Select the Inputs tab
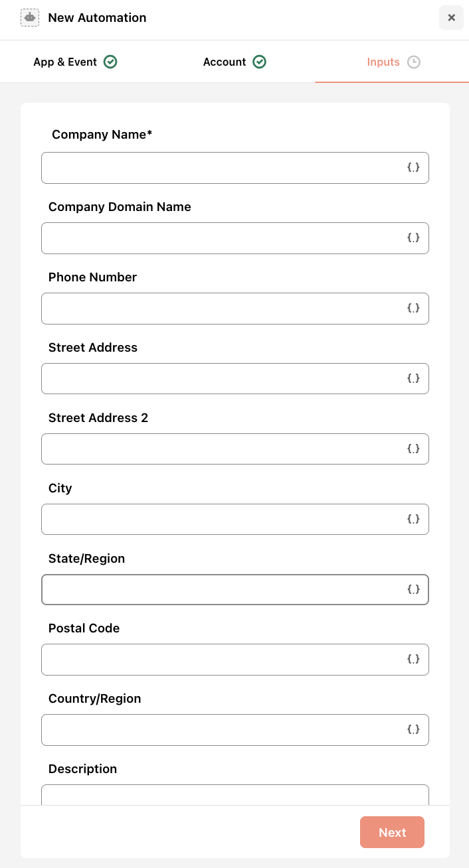 (x=393, y=62)
